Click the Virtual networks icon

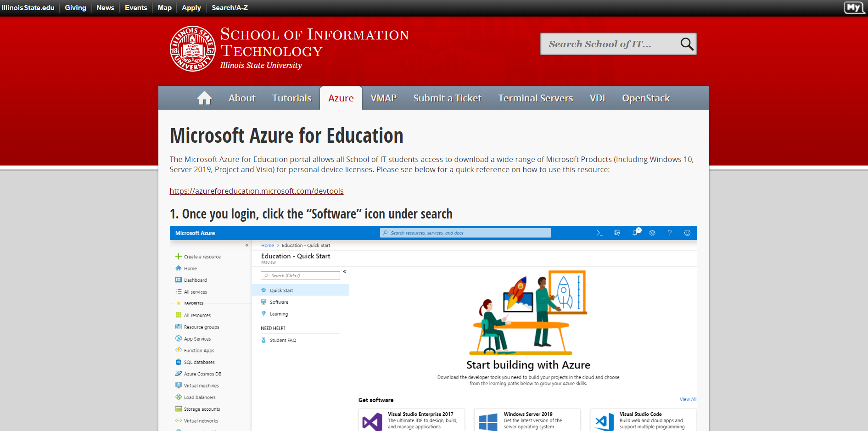pos(179,420)
